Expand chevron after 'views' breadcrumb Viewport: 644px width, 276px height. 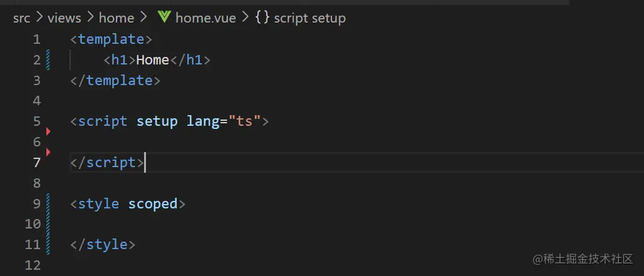pos(90,18)
